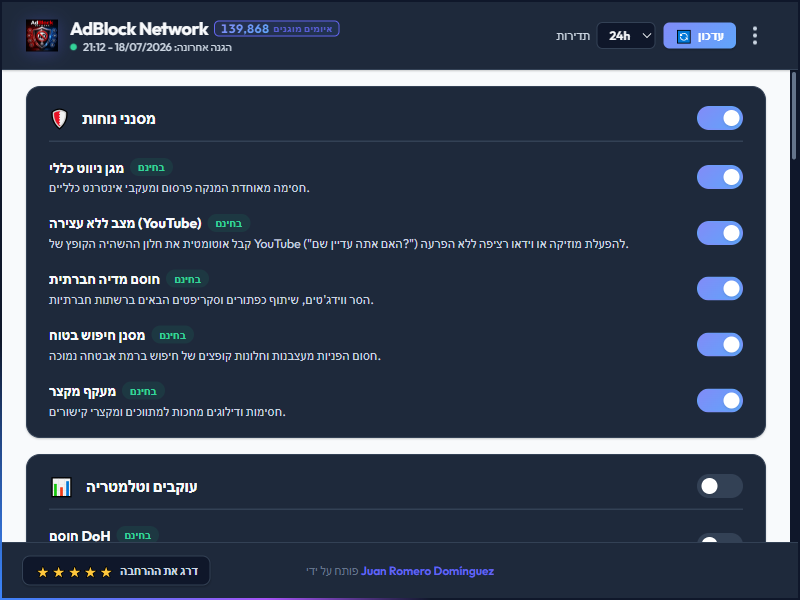
Task: Click the description starting with חסימות ודילוגים
Action: [167, 412]
